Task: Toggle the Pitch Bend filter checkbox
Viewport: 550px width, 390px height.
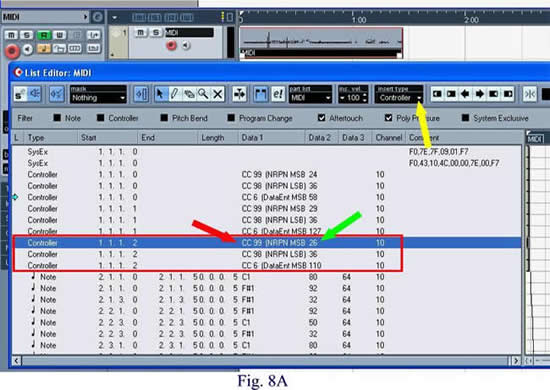Action: click(x=164, y=118)
